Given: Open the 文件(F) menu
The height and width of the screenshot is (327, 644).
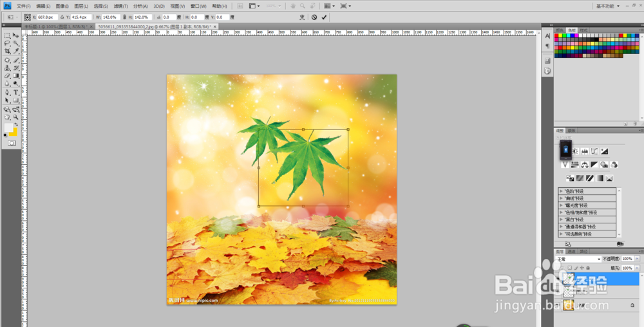Looking at the screenshot, I should pyautogui.click(x=23, y=6).
